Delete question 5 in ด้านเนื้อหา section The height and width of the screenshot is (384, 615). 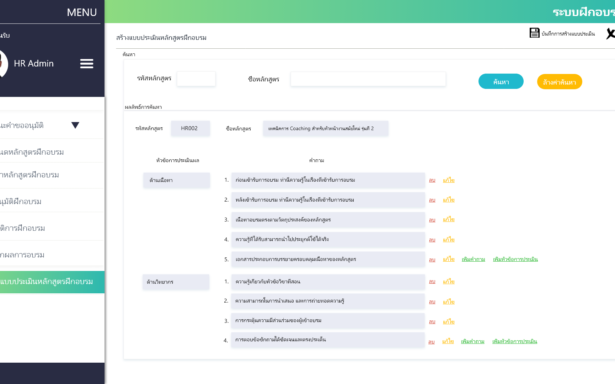pyautogui.click(x=432, y=260)
